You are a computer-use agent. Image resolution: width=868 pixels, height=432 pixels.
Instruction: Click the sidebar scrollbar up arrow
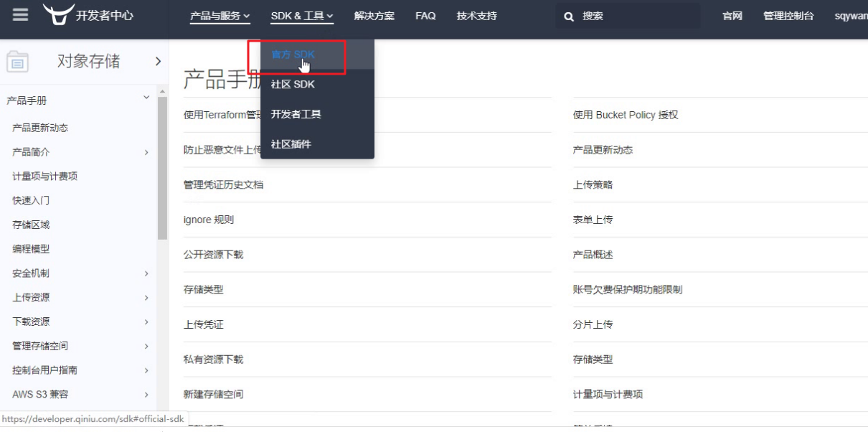[x=162, y=91]
